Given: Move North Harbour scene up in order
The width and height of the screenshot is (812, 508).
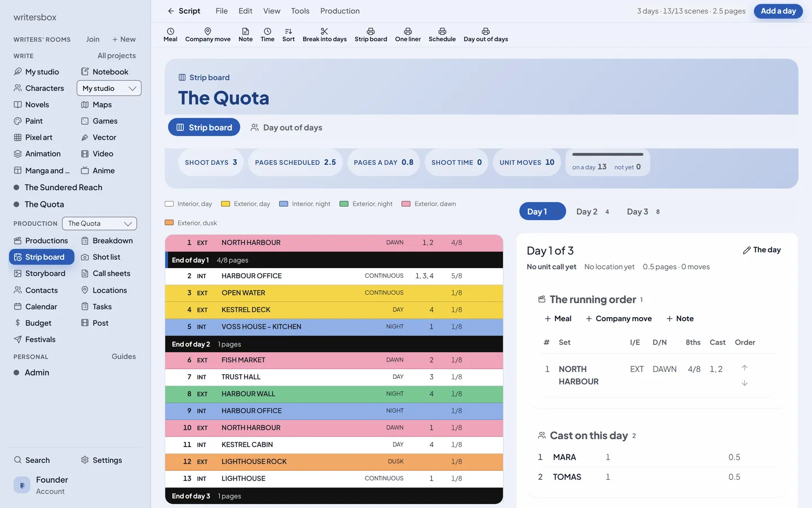Looking at the screenshot, I should 744,367.
